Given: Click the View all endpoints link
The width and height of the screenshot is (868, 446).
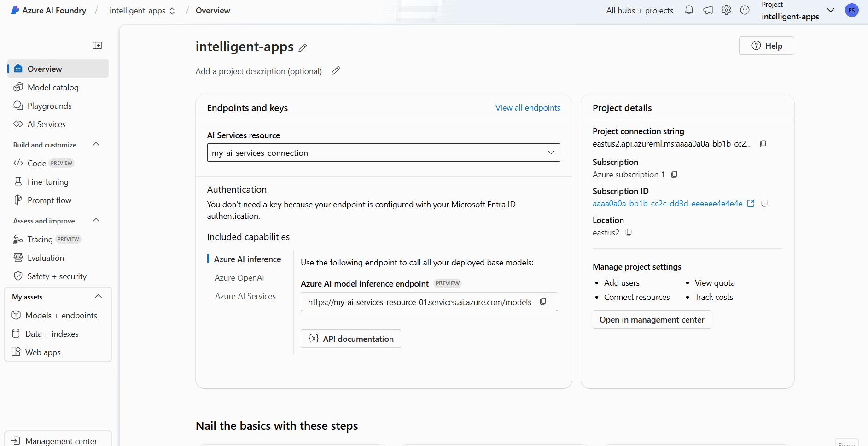Looking at the screenshot, I should click(x=528, y=108).
